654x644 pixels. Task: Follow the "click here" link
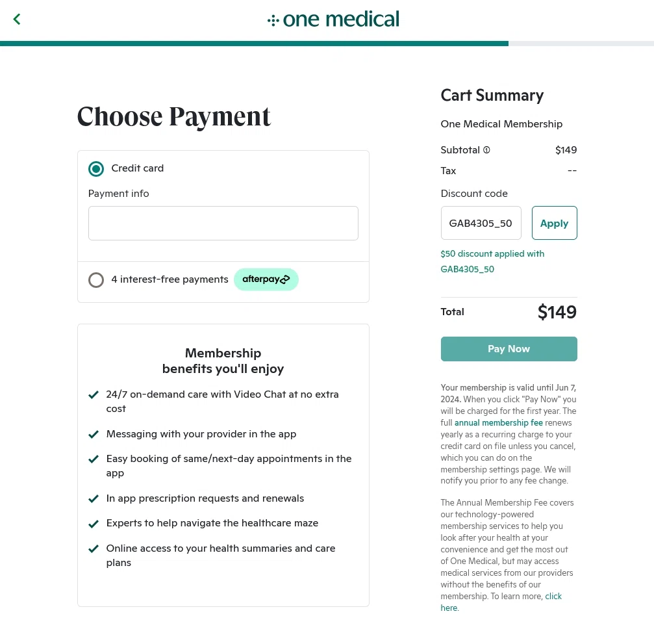pos(553,597)
